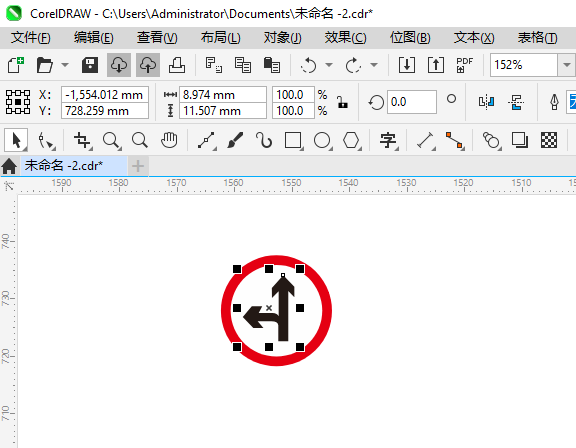This screenshot has height=448, width=576.
Task: Click the Export icon
Action: pos(436,65)
